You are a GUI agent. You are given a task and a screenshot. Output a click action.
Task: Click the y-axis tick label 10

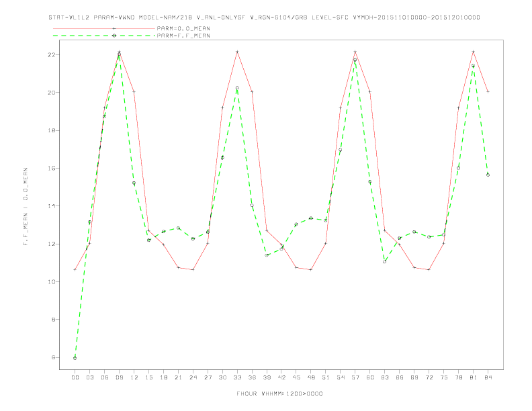[52, 282]
